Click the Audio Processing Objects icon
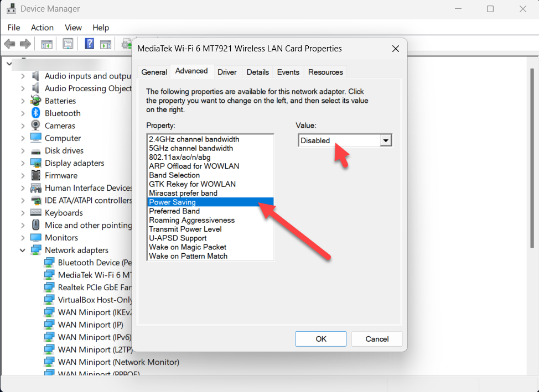 tap(36, 88)
